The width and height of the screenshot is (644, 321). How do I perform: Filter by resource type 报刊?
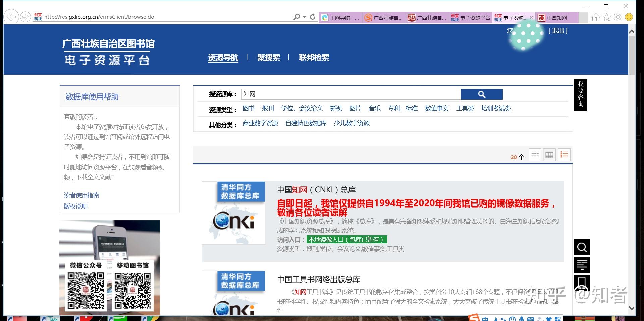click(x=268, y=108)
